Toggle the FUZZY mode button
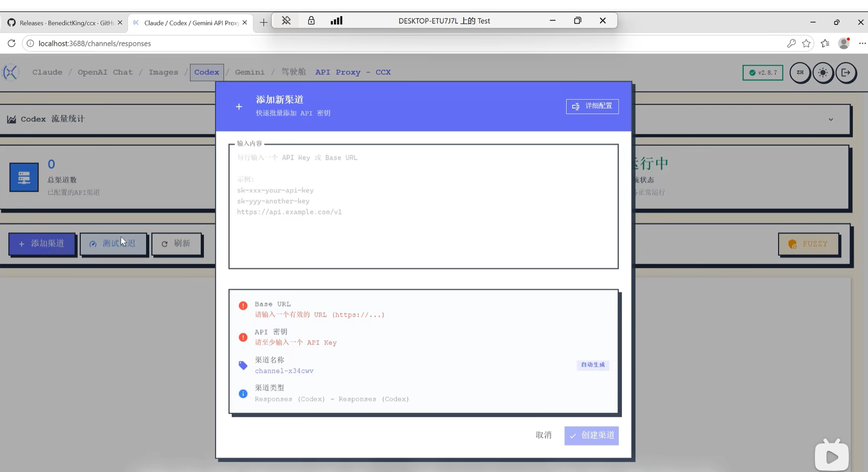868x472 pixels. [x=809, y=244]
